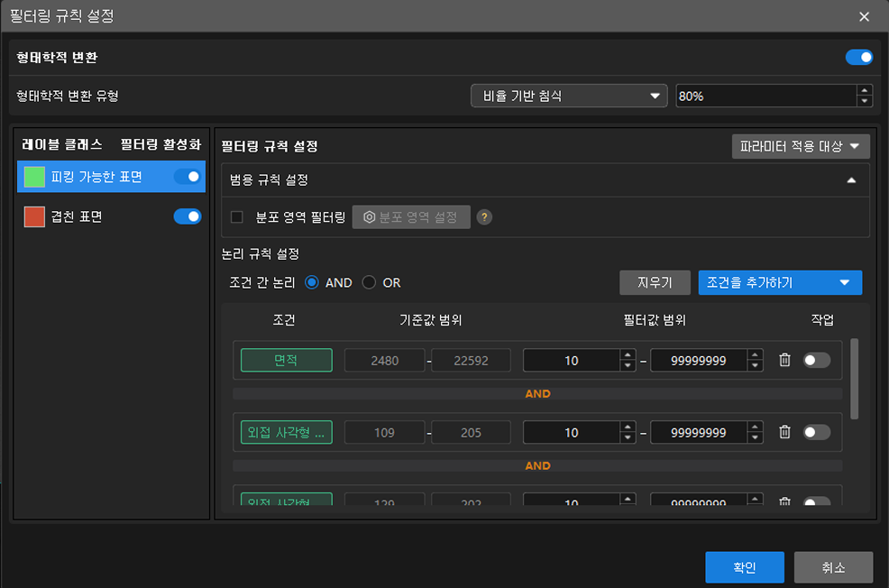The image size is (889, 588).
Task: Increase the 면적 minimum filter value
Action: (627, 355)
